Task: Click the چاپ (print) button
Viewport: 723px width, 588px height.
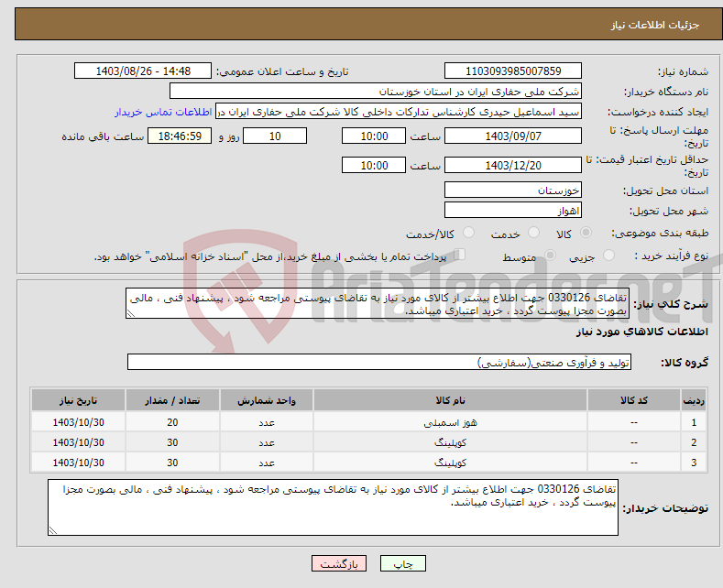Action: [402, 563]
